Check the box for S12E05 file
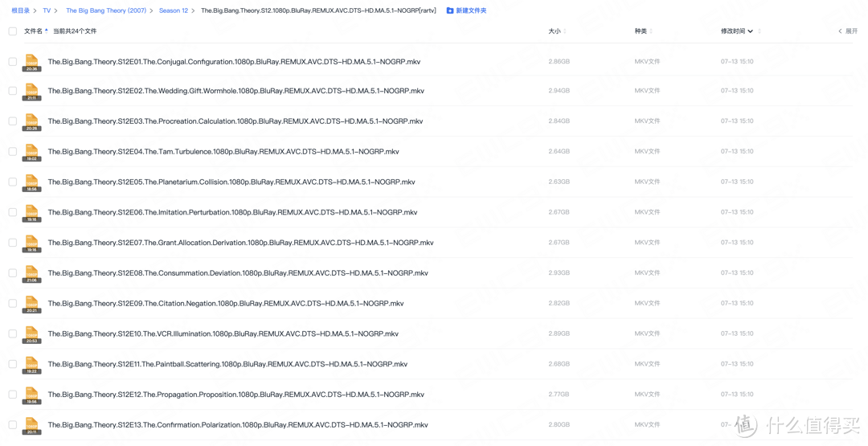The width and height of the screenshot is (868, 446). click(x=12, y=182)
